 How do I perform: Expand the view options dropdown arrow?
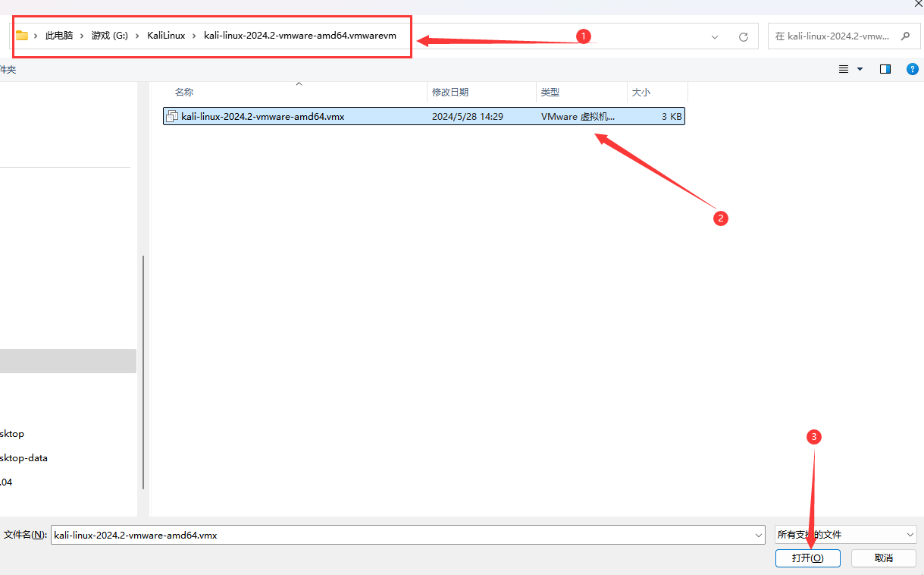(860, 69)
